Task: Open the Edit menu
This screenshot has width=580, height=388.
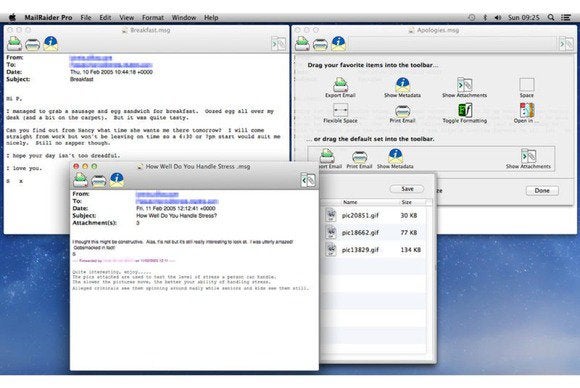Action: pos(105,17)
